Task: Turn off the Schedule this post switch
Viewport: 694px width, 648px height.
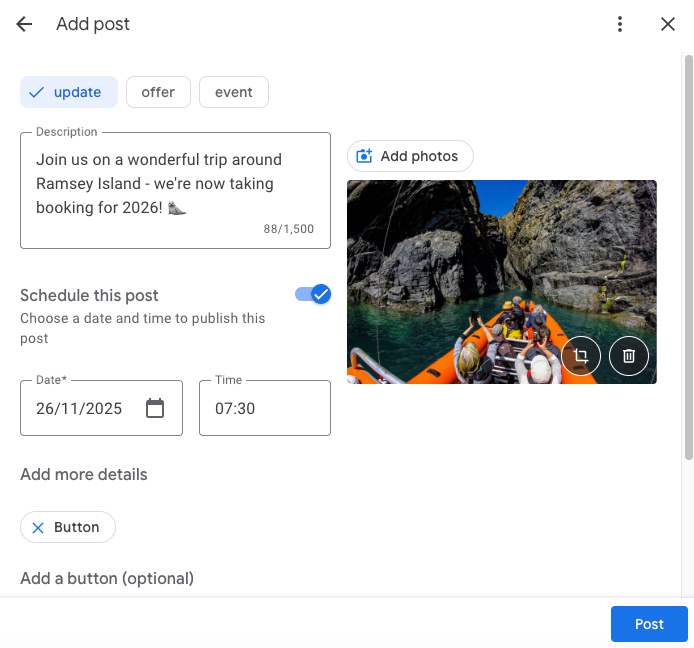Action: [x=313, y=294]
